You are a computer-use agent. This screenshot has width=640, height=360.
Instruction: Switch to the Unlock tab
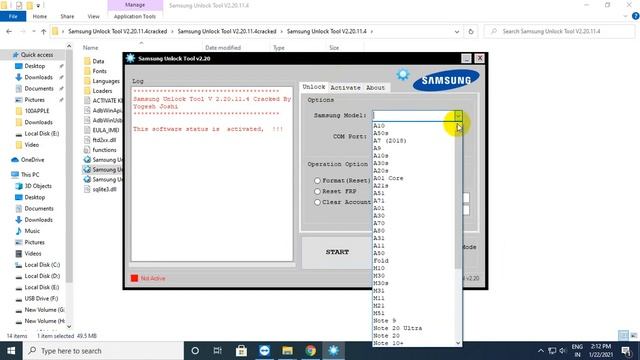313,87
